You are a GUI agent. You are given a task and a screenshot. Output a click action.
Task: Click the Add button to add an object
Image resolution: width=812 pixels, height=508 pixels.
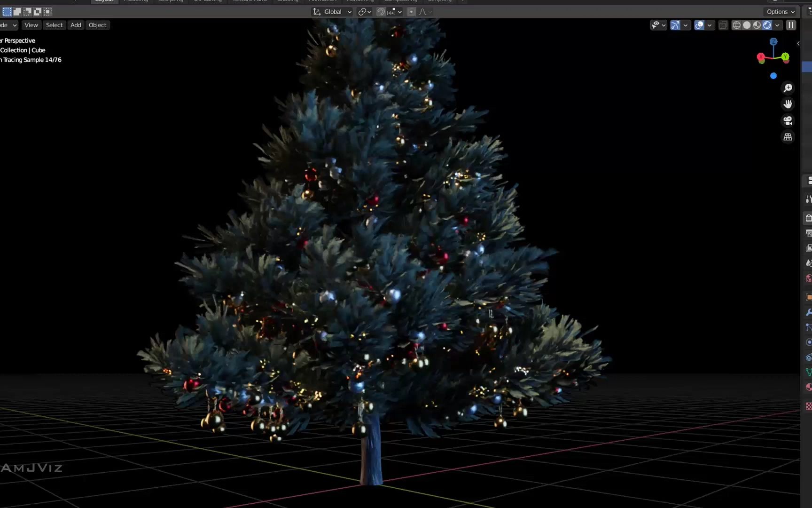tap(76, 25)
